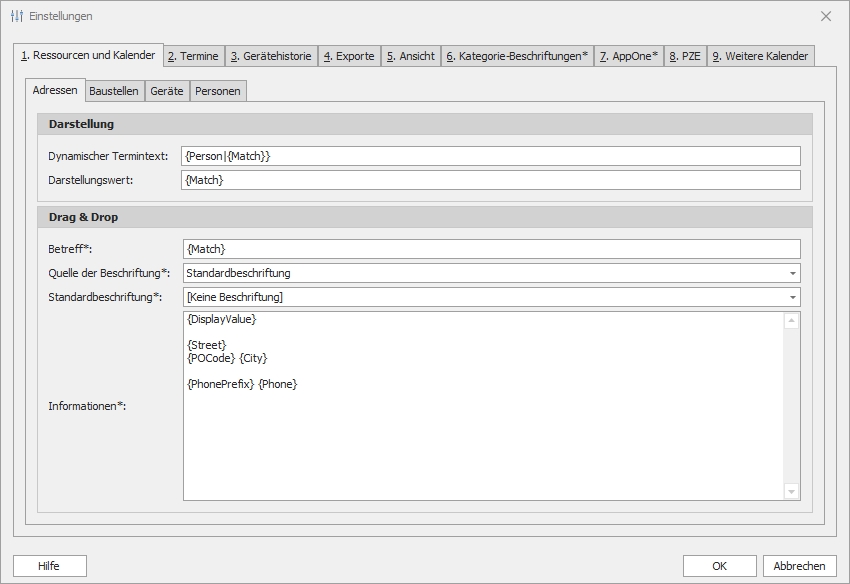Screen dimensions: 850x584
Task: Select the Kategorie-Beschriftungen tab
Action: [517, 56]
